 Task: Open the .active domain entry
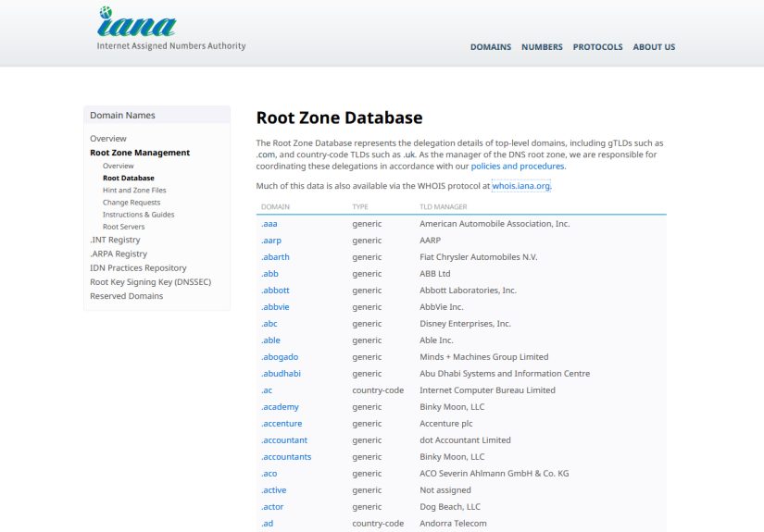point(273,490)
